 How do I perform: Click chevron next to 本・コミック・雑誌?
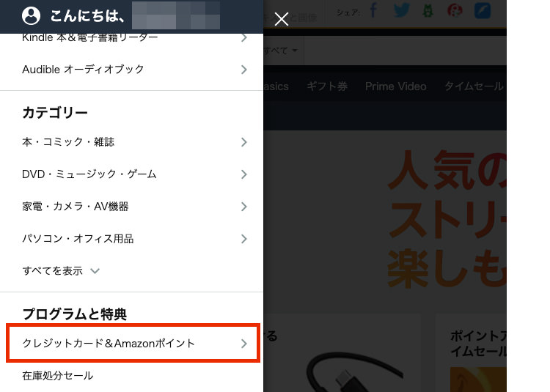244,142
